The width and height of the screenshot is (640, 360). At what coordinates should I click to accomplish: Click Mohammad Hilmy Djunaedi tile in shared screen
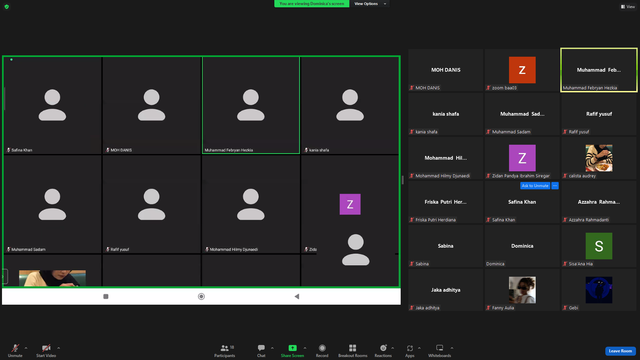point(251,204)
